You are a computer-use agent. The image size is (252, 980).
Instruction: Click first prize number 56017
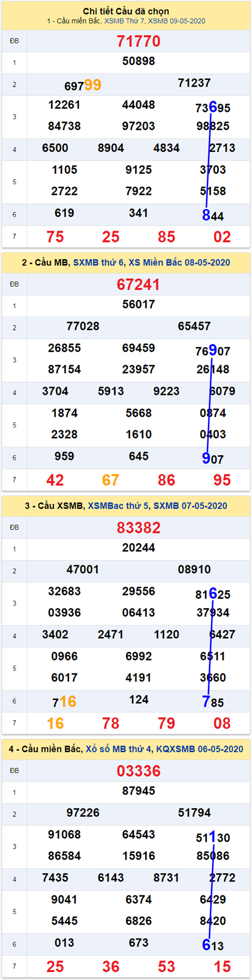tap(139, 305)
